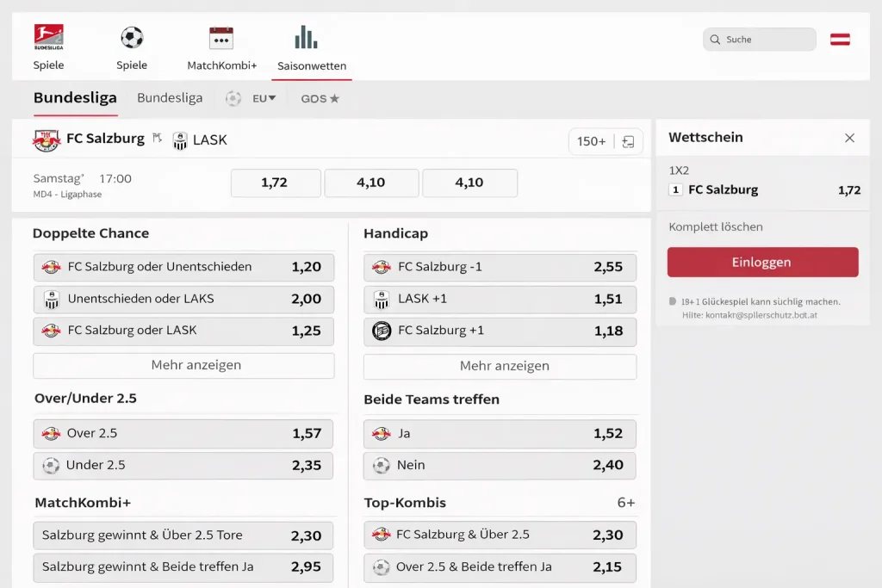Pick Beide Teams treffen Ja 1,52
882x588 pixels.
(x=500, y=433)
